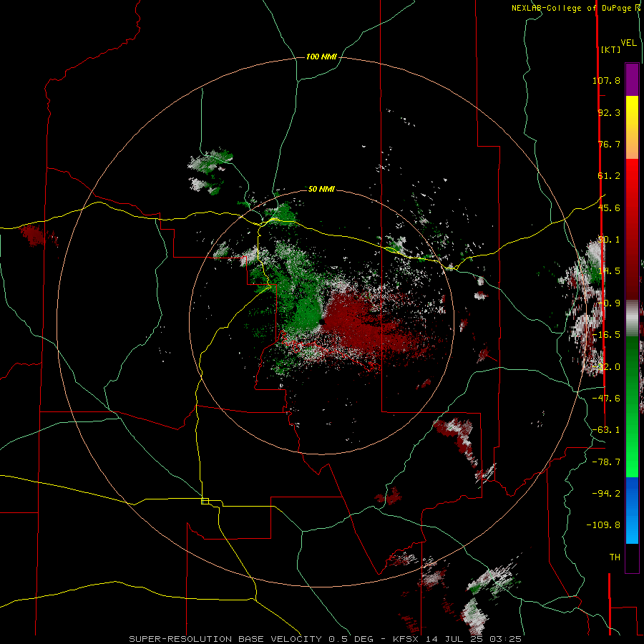Viewport: 644px width, 644px height.
Task: Click the 50 NMI range ring label
Action: pyautogui.click(x=321, y=190)
